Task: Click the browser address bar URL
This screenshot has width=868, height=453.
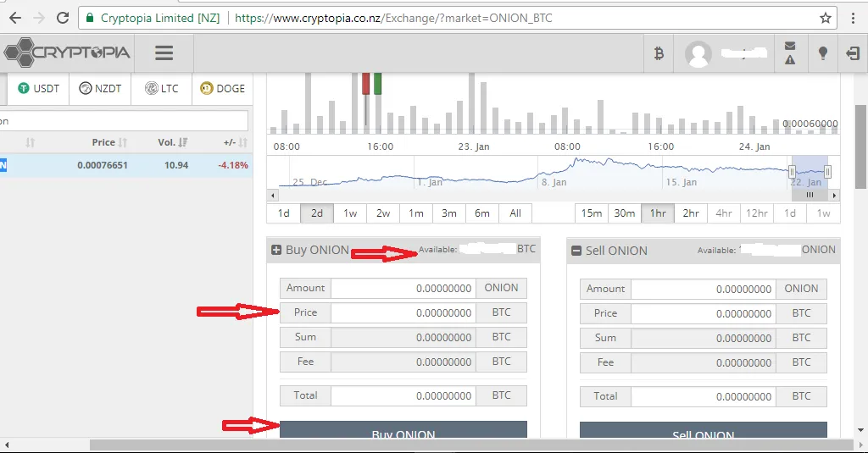Action: [x=393, y=19]
